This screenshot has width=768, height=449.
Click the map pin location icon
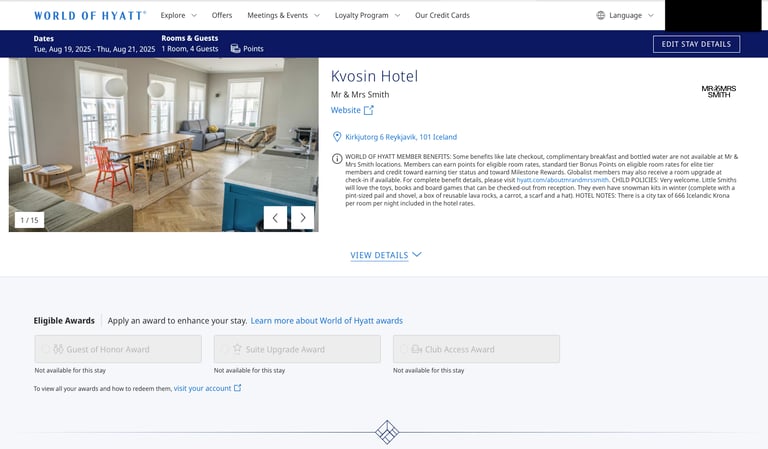point(337,137)
